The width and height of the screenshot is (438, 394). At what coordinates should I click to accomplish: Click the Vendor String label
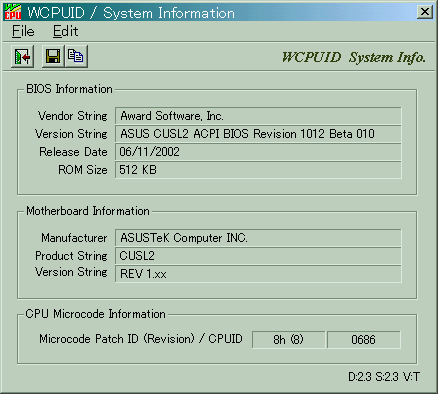73,116
